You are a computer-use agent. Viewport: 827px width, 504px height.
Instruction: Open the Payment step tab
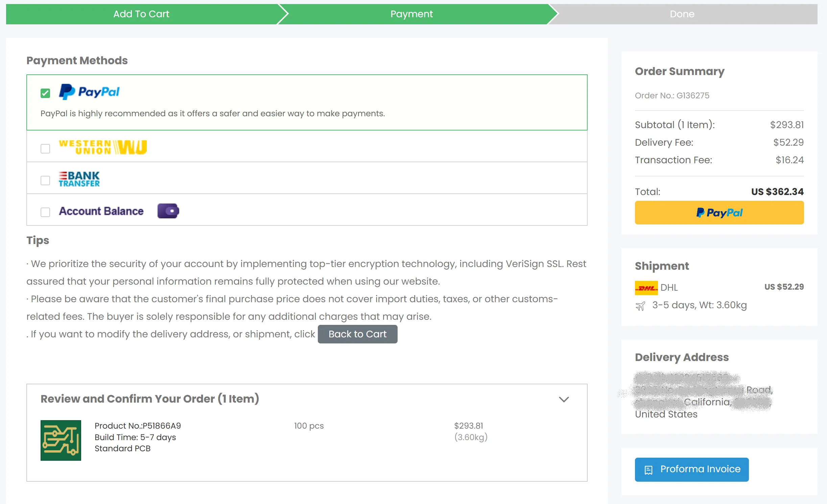coord(411,14)
